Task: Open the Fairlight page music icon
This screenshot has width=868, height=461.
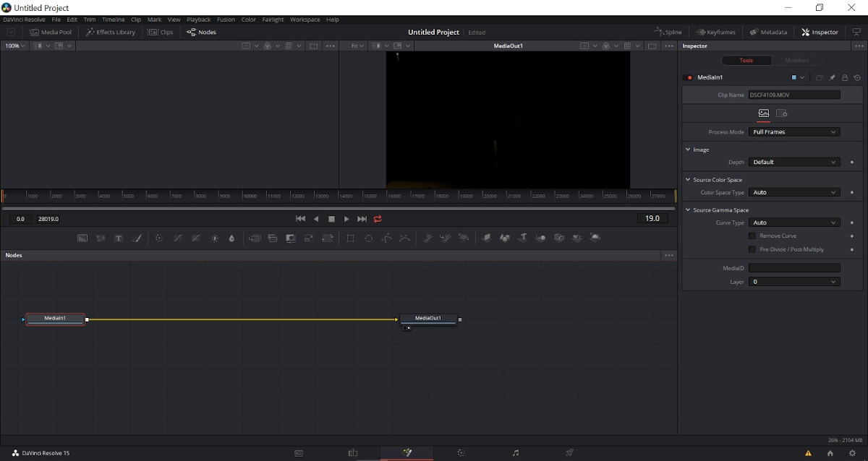Action: pyautogui.click(x=516, y=453)
